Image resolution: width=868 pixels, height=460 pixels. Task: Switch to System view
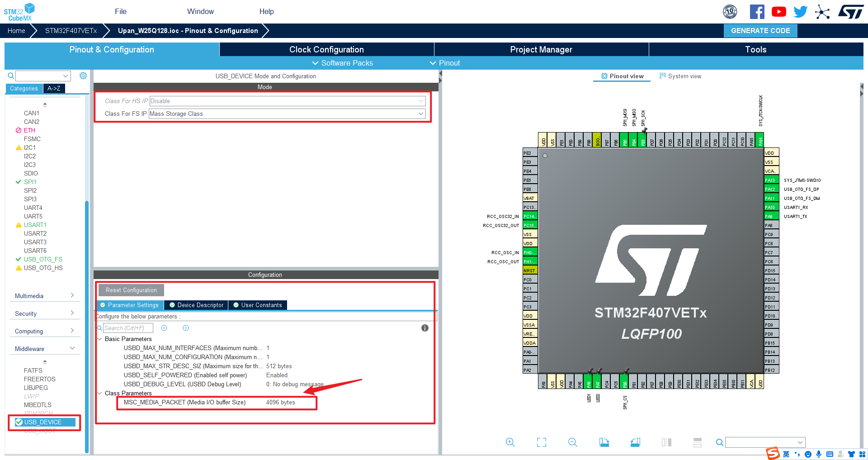(x=680, y=76)
